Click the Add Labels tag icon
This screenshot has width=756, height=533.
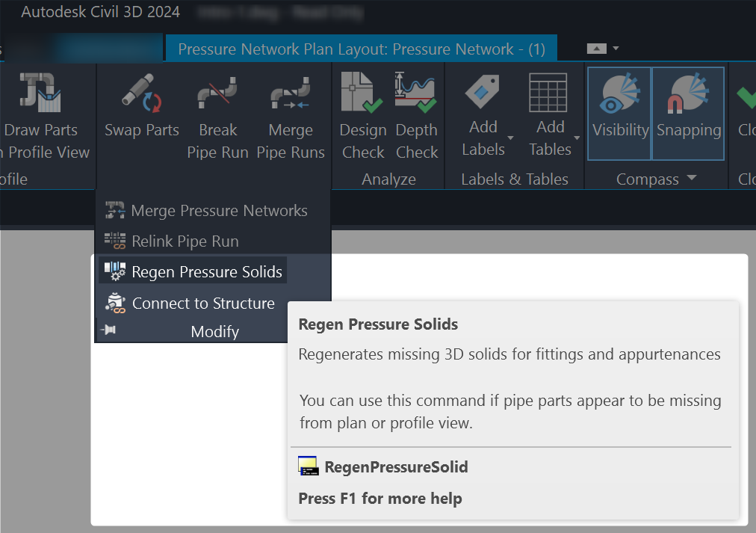(482, 92)
